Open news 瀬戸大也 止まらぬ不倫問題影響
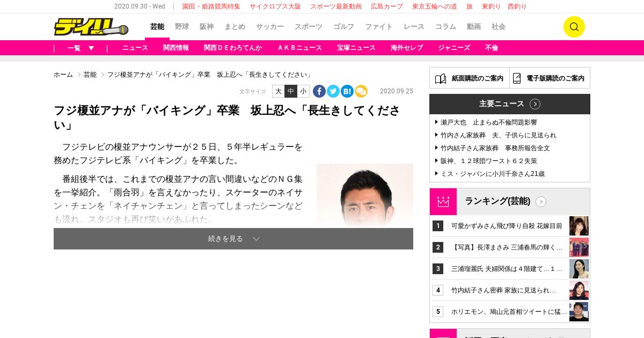 click(x=489, y=122)
